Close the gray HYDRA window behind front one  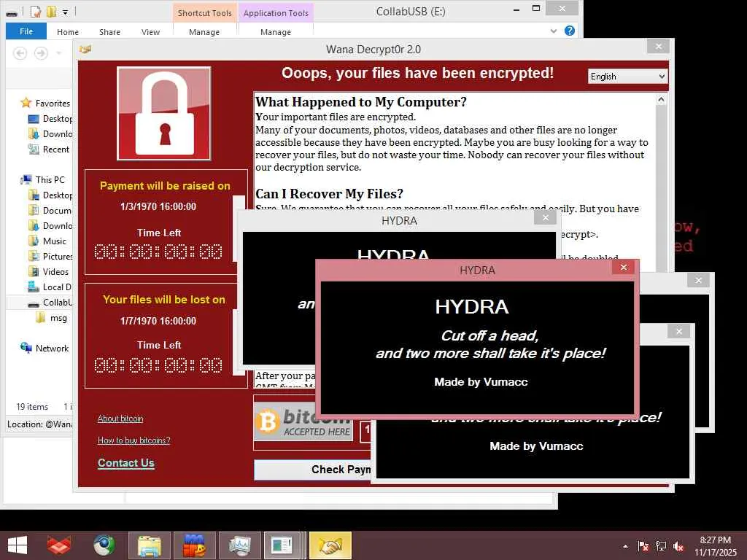[x=546, y=218]
